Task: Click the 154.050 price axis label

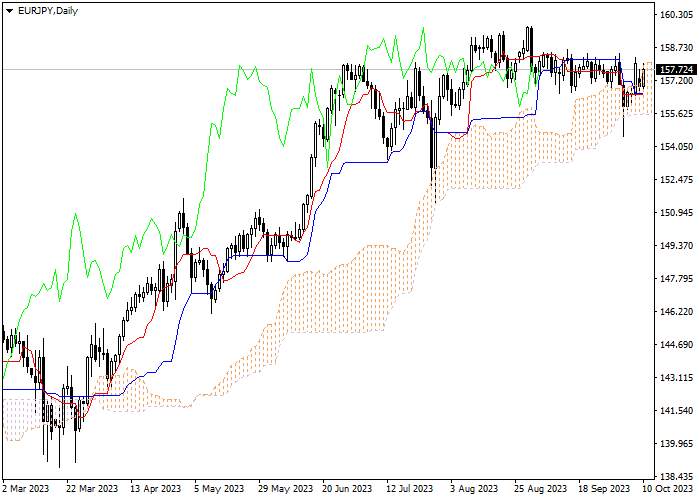Action: (x=676, y=146)
